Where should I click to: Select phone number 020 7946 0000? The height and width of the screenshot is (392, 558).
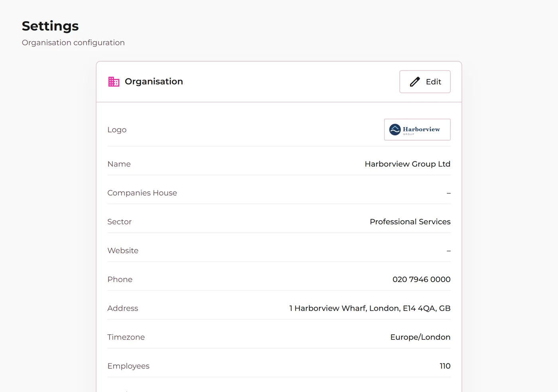point(421,280)
